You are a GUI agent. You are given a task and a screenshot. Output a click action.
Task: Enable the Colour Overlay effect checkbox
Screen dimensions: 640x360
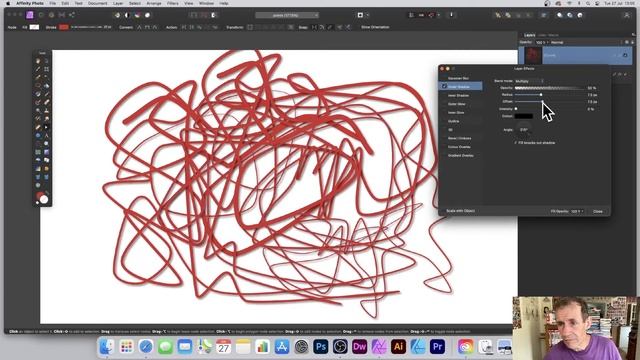tap(444, 147)
